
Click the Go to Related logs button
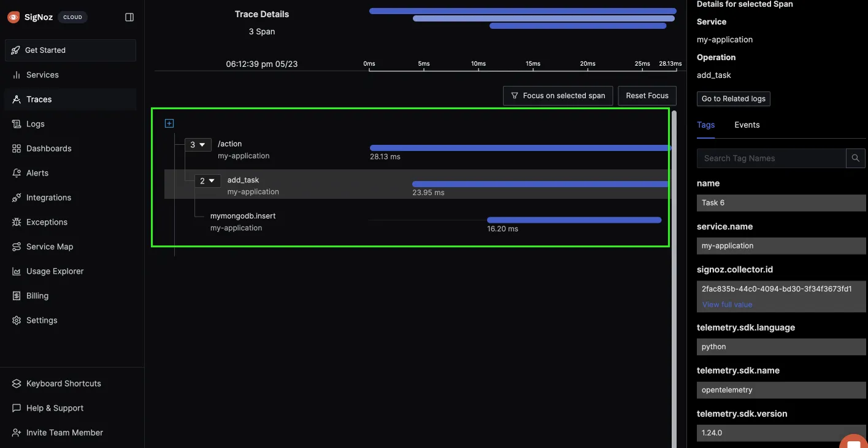click(733, 99)
